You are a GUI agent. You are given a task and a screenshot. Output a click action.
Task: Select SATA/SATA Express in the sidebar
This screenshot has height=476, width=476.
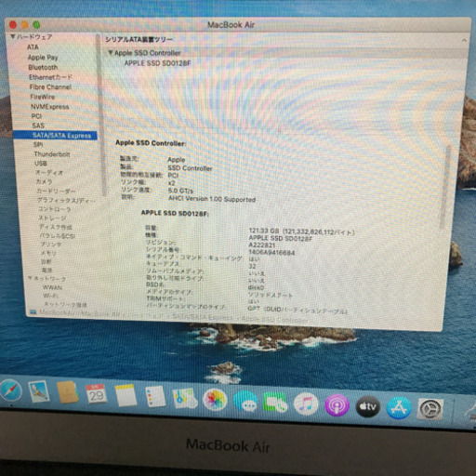click(x=55, y=136)
